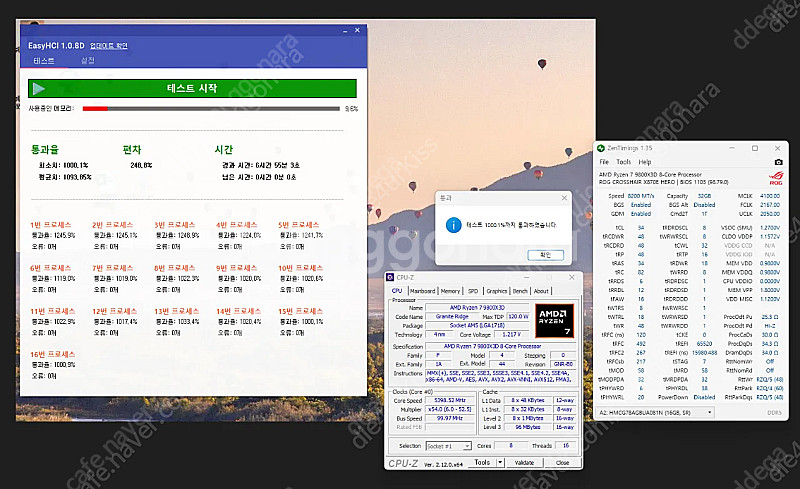
Task: Click the Bus Speed value 99.97 MHz
Action: [450, 418]
